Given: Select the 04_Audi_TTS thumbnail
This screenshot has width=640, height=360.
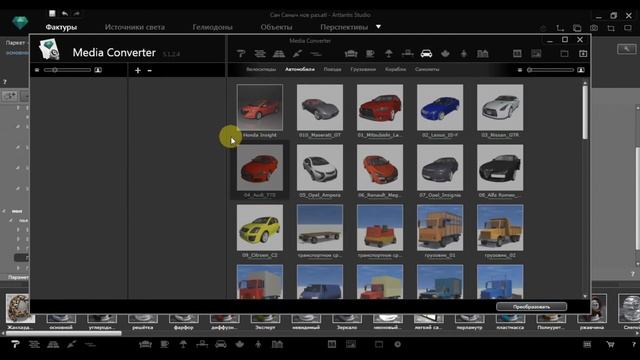Looking at the screenshot, I should click(260, 167).
